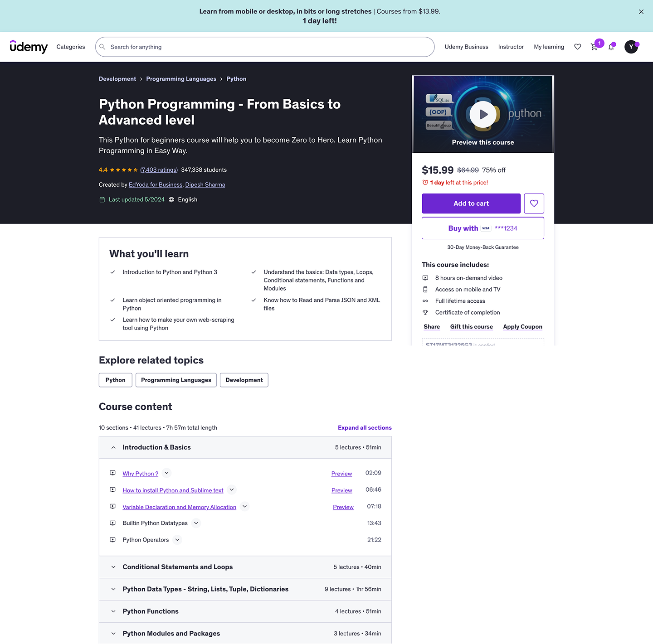Click Buy with Visa button
Viewport: 653px width, 644px height.
click(x=483, y=228)
